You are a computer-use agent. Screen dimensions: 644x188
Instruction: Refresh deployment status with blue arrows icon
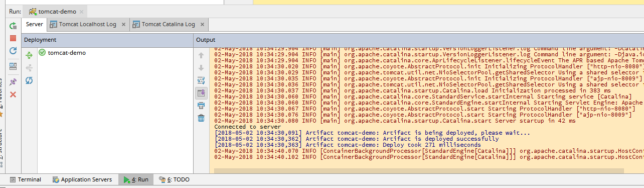coord(29,80)
